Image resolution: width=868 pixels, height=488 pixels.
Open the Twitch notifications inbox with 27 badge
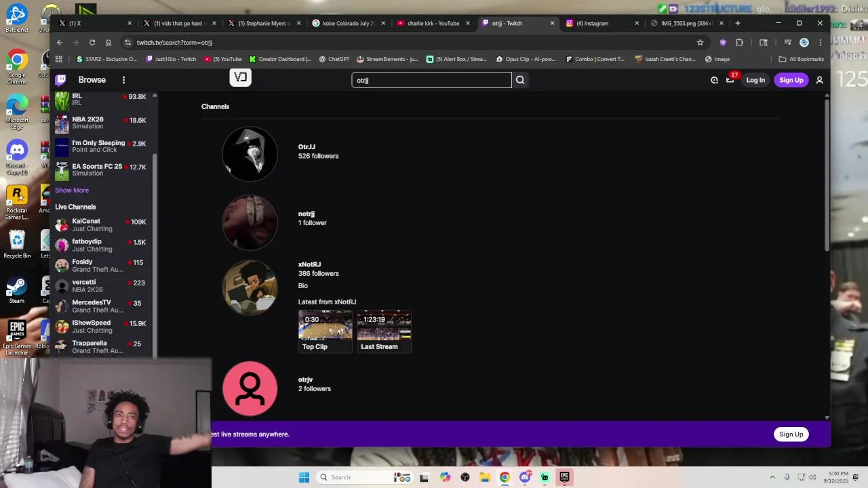(730, 80)
